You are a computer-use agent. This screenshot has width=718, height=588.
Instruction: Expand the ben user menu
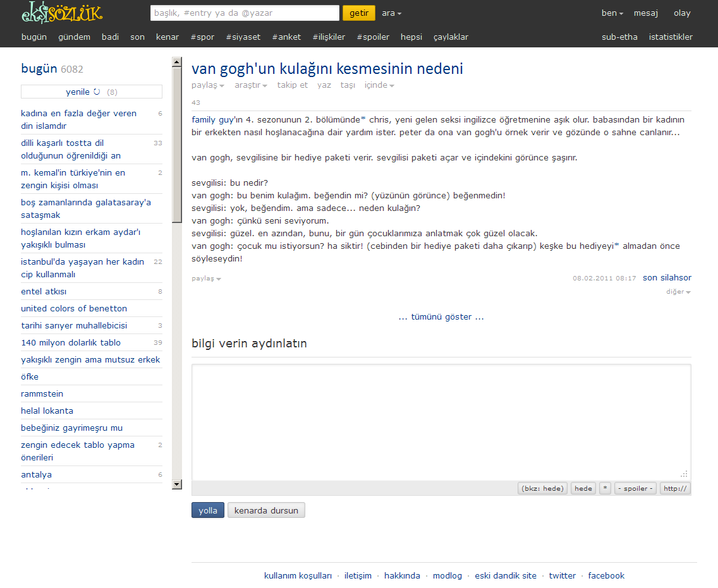click(x=612, y=13)
